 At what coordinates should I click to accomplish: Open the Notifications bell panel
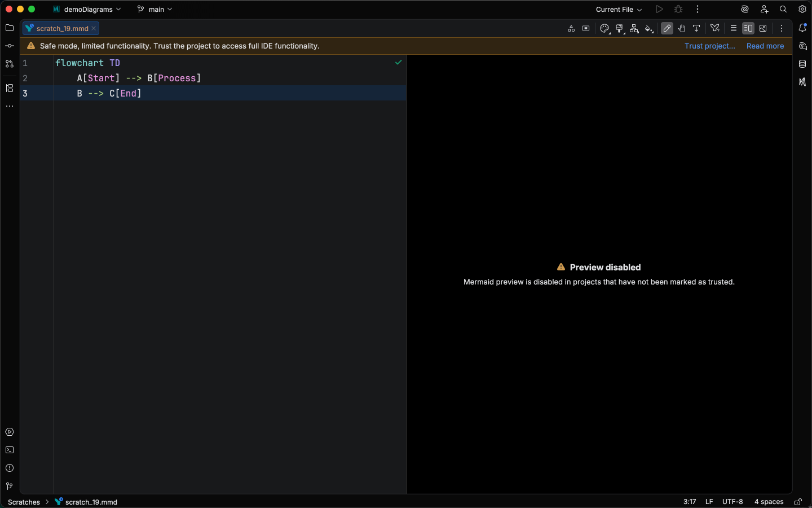point(802,28)
